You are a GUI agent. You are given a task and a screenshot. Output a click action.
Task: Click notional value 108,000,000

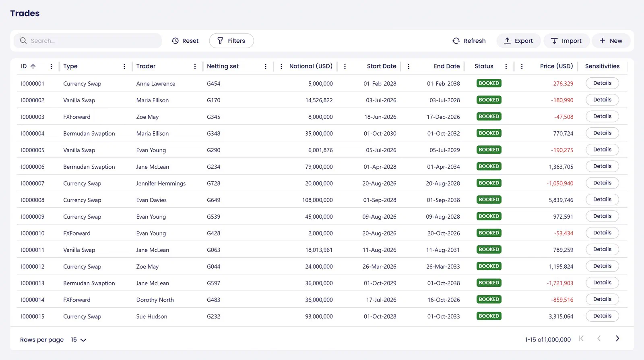coord(318,200)
